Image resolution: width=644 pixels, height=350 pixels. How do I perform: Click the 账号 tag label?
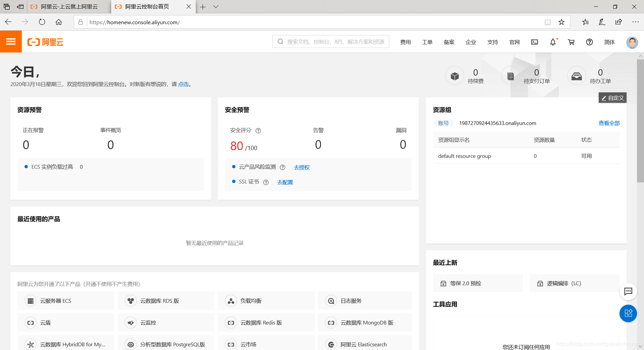click(x=443, y=123)
